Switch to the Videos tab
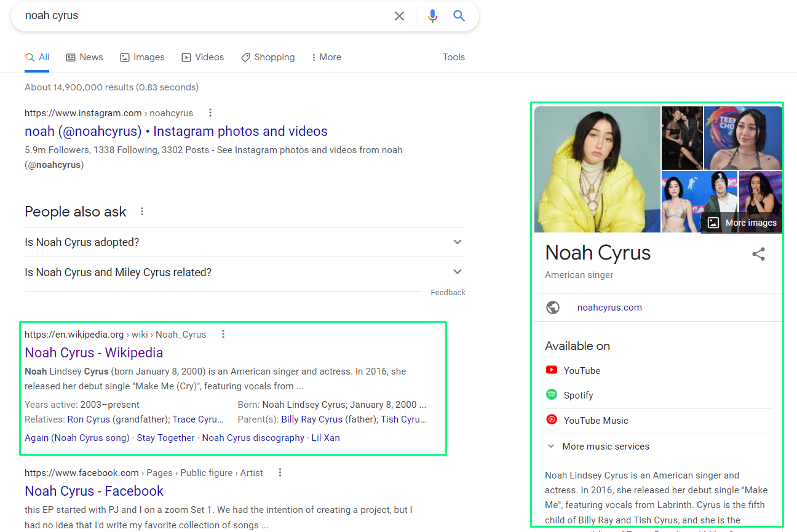 [x=202, y=57]
